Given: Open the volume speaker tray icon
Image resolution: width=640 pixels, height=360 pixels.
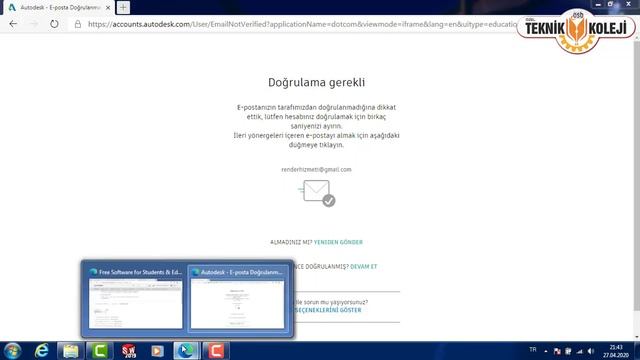Looking at the screenshot, I should pyautogui.click(x=591, y=351).
